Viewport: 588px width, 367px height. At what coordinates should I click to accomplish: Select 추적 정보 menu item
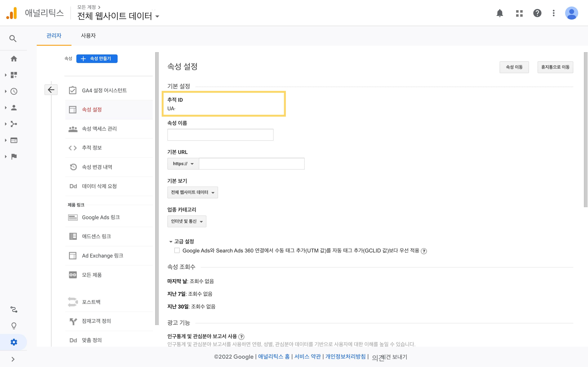[92, 148]
